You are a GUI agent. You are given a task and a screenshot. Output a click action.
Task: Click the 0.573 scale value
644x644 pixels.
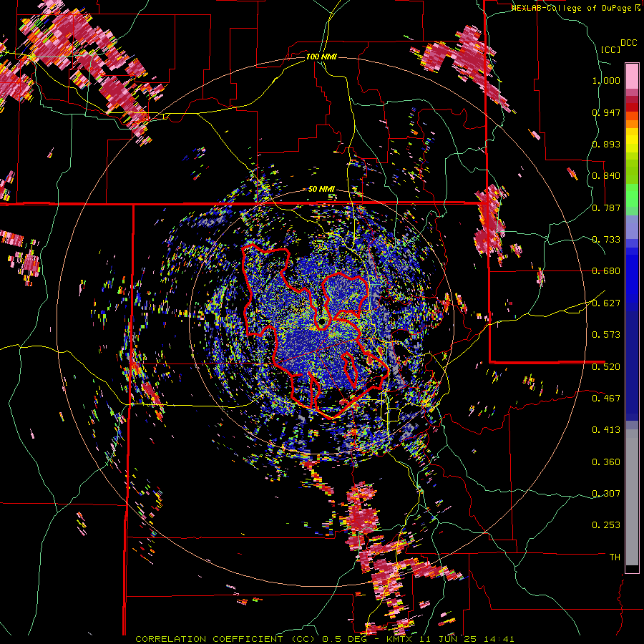(606, 335)
